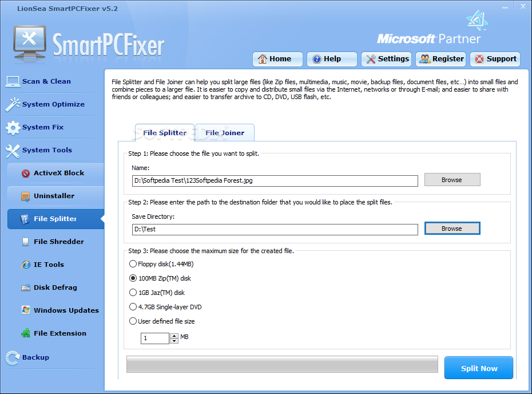Open Support

click(495, 59)
